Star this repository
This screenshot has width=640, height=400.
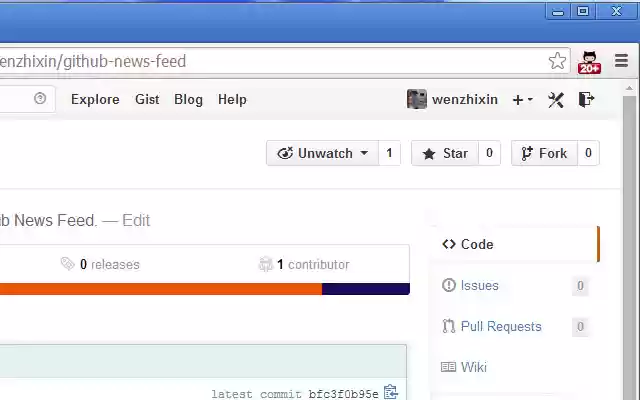445,153
